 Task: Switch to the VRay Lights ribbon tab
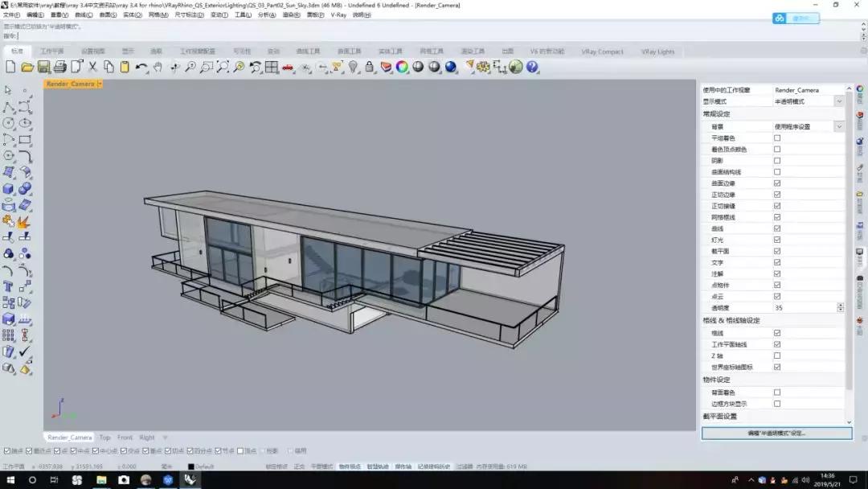[x=657, y=51]
